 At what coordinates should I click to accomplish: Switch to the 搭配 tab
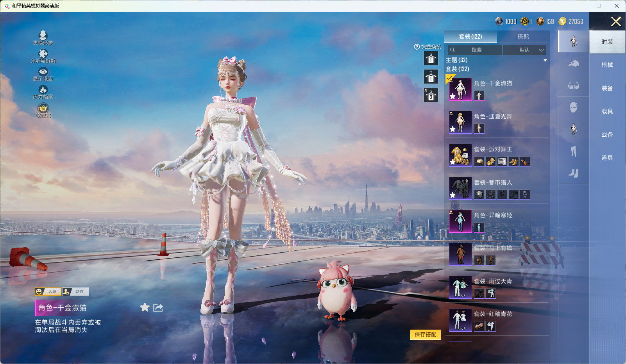click(x=523, y=37)
